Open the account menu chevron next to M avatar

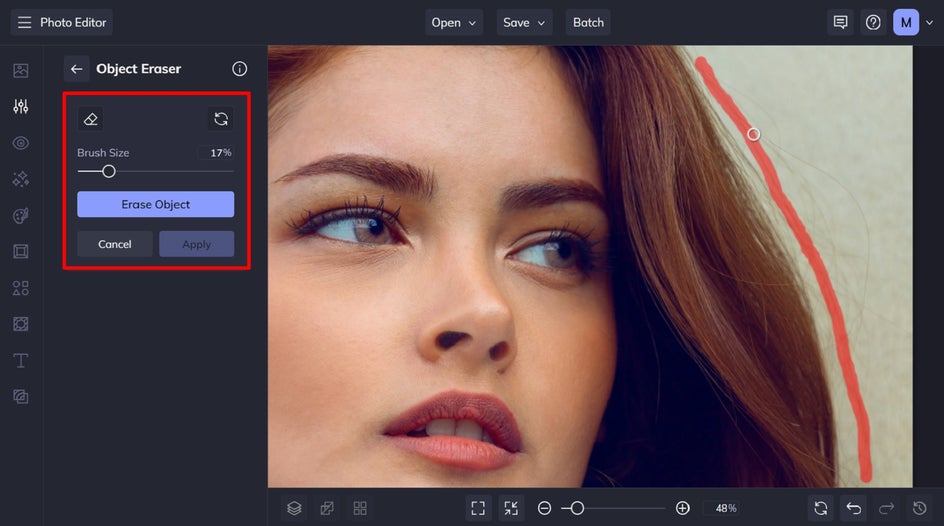930,22
